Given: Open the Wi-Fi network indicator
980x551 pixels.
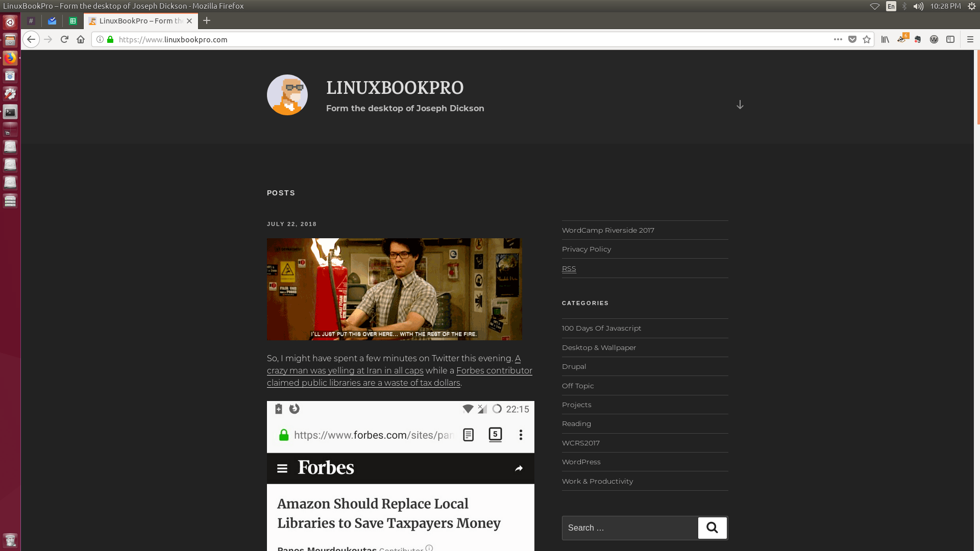Looking at the screenshot, I should (x=875, y=6).
